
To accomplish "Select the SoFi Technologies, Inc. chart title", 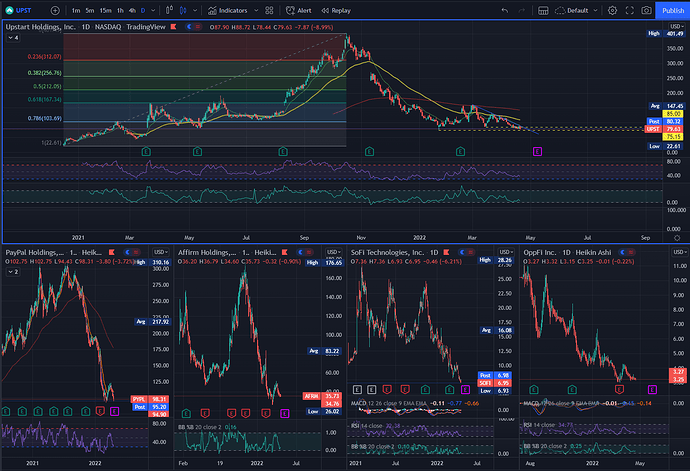I will [x=387, y=252].
